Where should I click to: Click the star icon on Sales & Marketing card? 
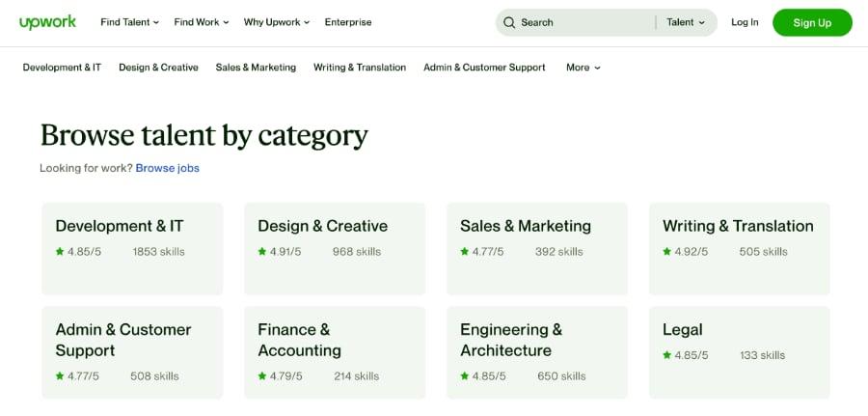point(465,252)
